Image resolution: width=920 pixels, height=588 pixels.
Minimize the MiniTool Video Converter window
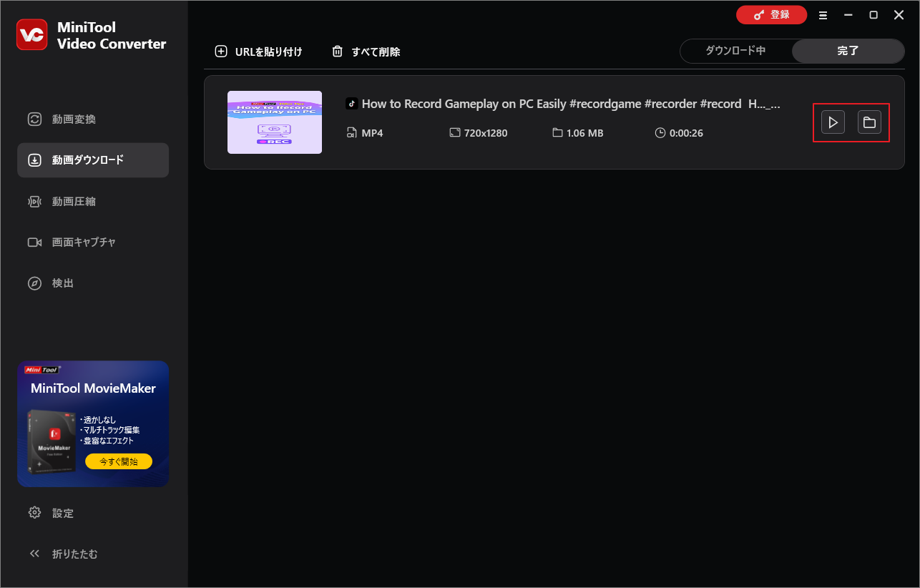pyautogui.click(x=848, y=15)
